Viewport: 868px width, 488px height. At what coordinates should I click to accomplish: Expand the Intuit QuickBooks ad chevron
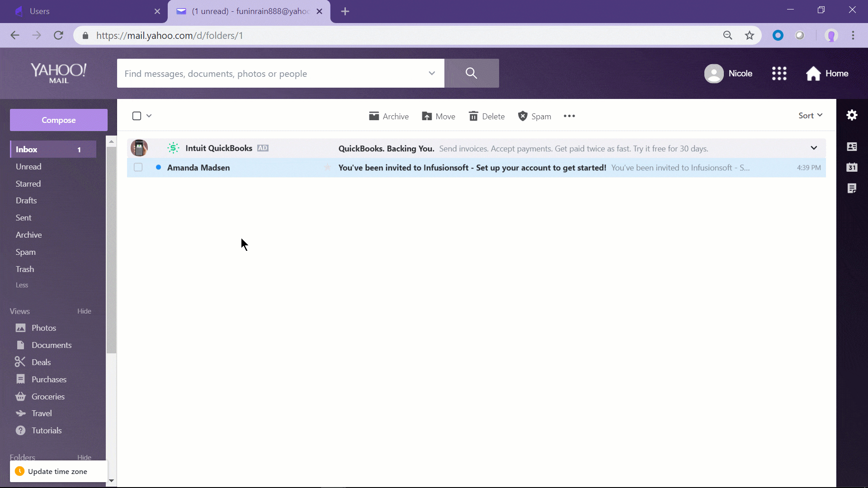coord(814,148)
